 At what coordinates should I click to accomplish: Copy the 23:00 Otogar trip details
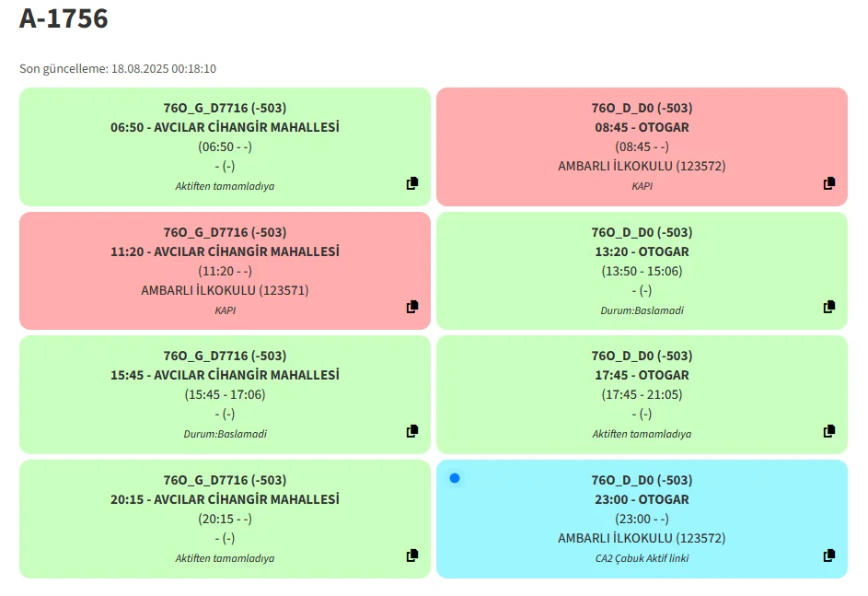coord(829,555)
